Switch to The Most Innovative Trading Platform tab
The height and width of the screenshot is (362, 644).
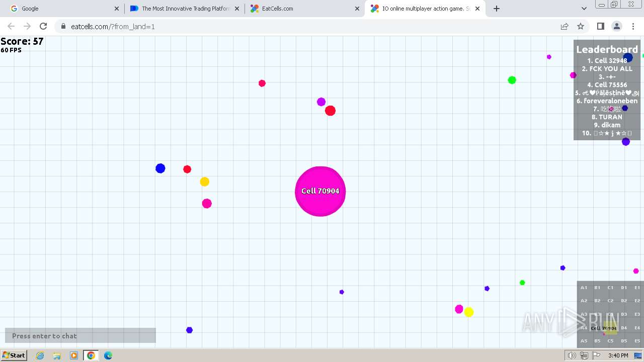tap(184, 9)
